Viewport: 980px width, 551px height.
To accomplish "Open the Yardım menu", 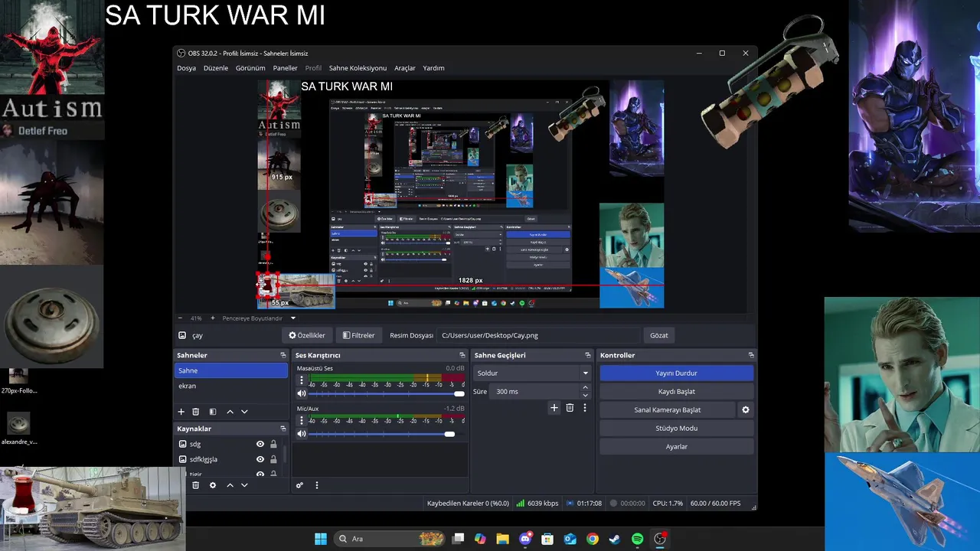I will [x=433, y=68].
